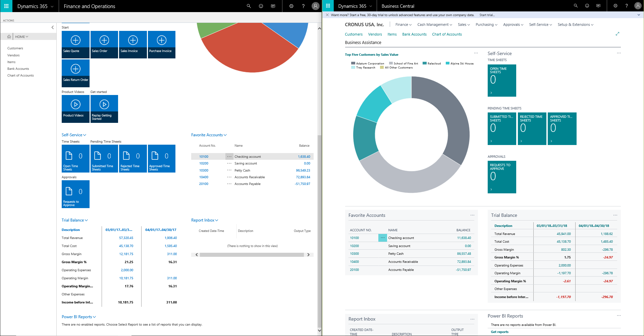Image resolution: width=644 pixels, height=336 pixels.
Task: Click search icon in Finance and Operations header
Action: coord(249,6)
